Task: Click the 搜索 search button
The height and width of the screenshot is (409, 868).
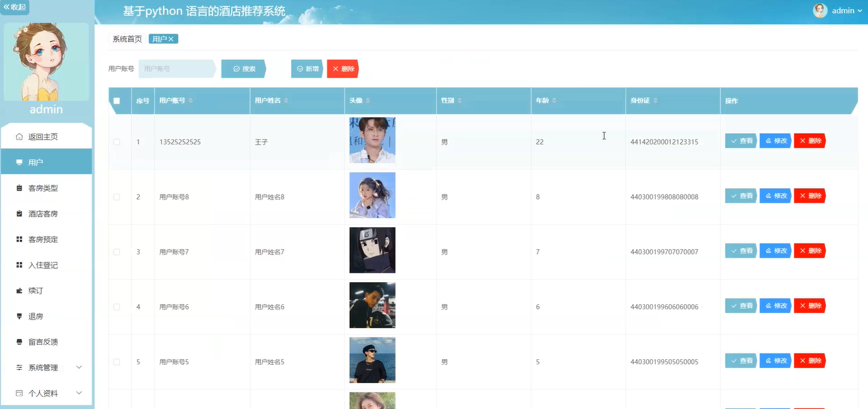Action: point(244,69)
